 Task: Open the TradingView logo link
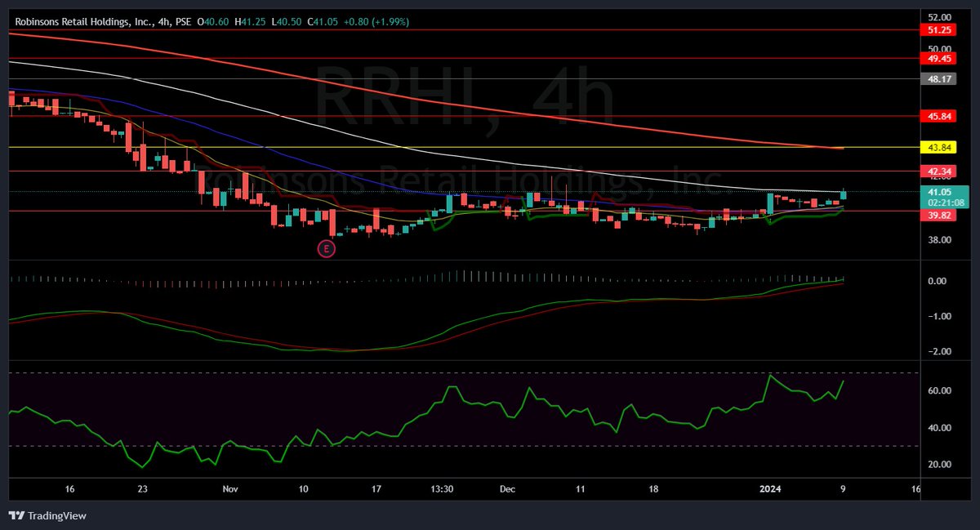47,516
